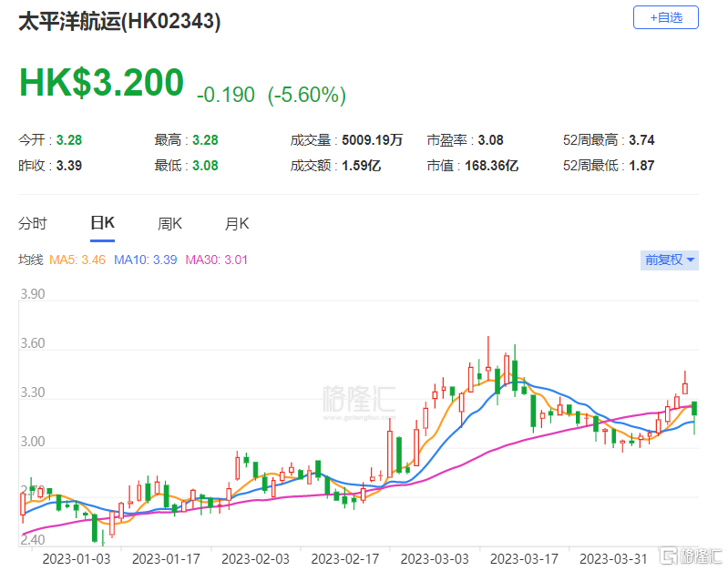Add stock to watchlist with +自选 button

(665, 17)
